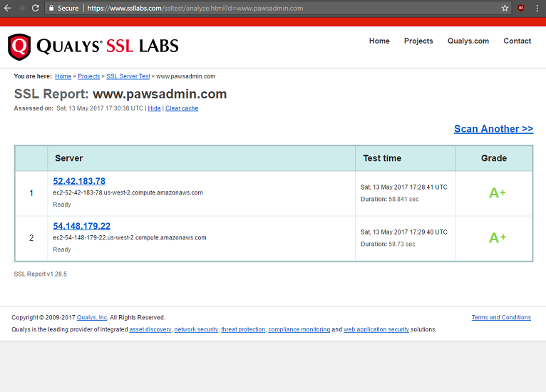Click the network security link

196,329
